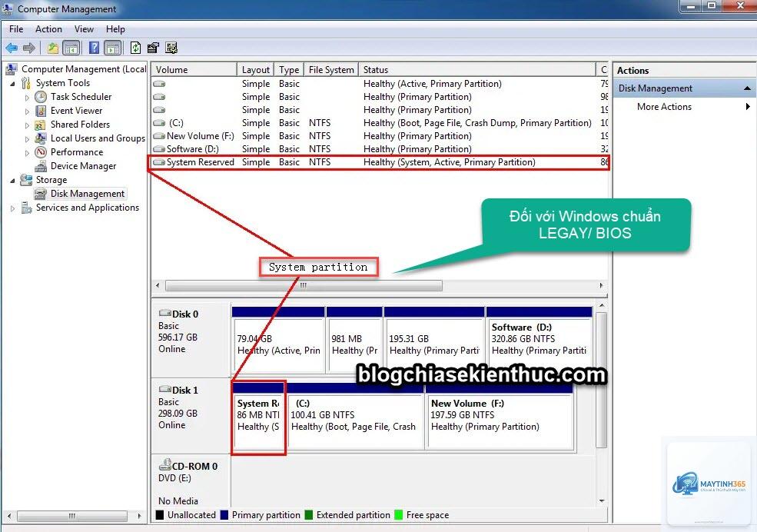
Task: Click the last toolbar settings icon
Action: click(x=171, y=48)
